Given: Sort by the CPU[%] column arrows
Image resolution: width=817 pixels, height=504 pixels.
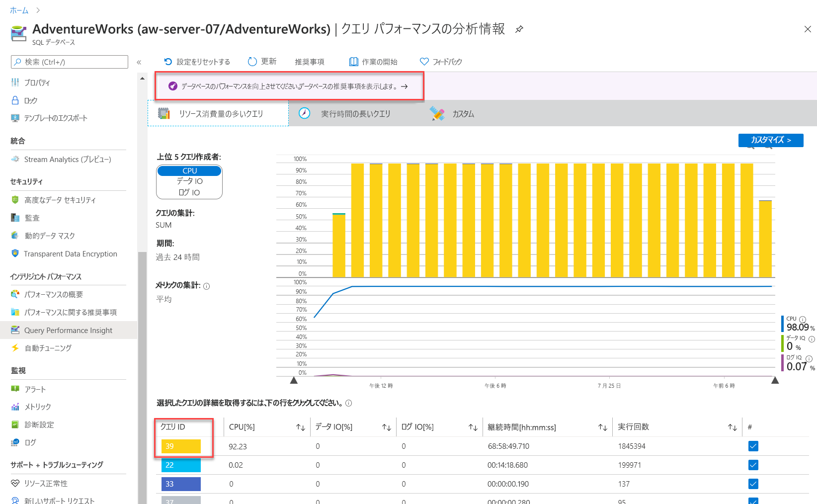Looking at the screenshot, I should point(301,427).
